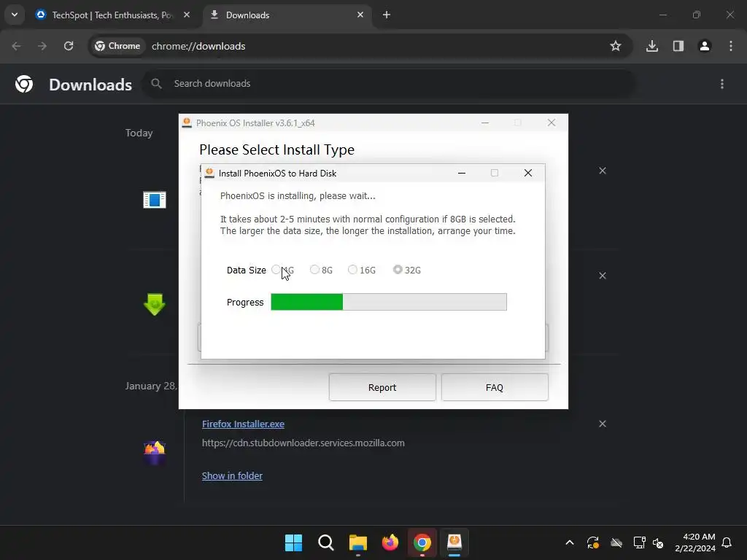This screenshot has width=747, height=560.
Task: Open the Chrome downloads toolbar icon
Action: pyautogui.click(x=652, y=46)
